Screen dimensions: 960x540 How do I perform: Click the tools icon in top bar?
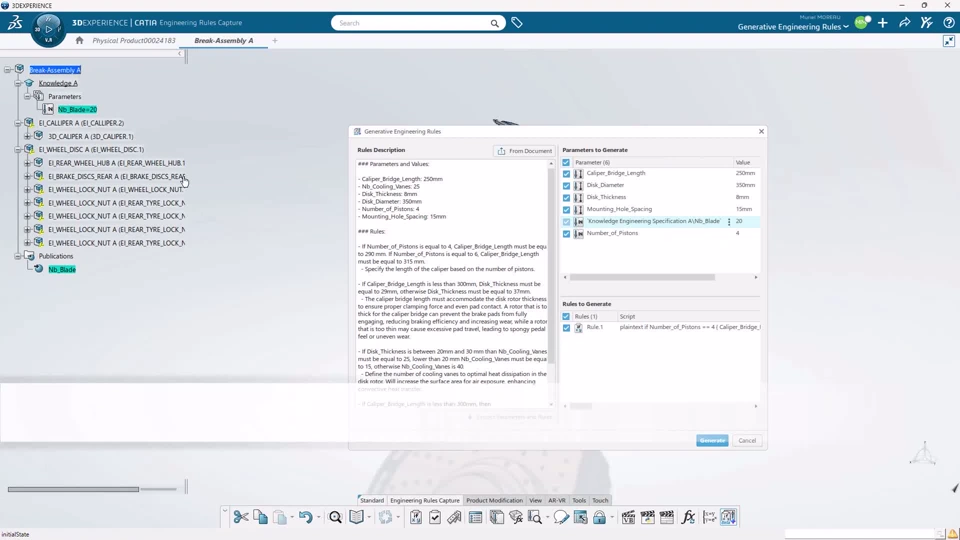(x=926, y=23)
